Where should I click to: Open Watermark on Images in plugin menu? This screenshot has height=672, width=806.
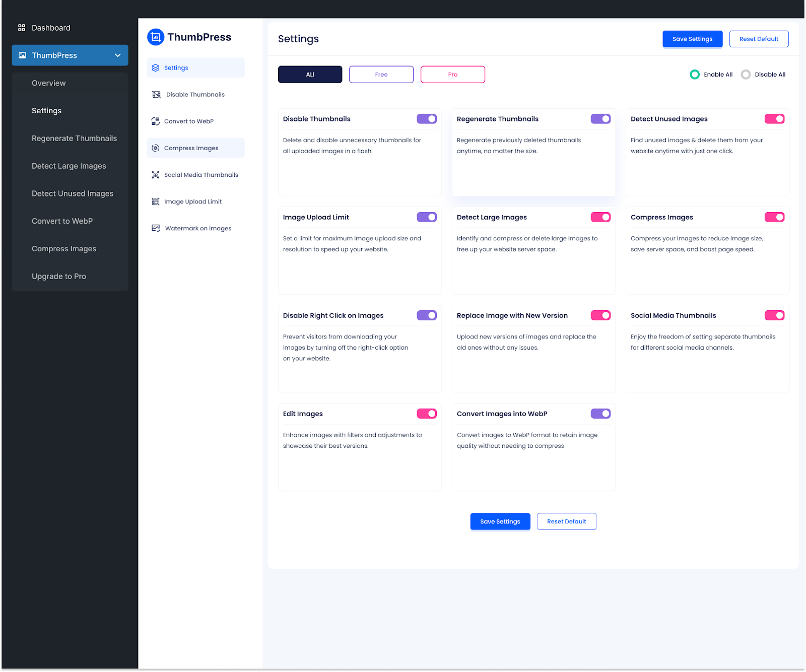coord(198,228)
